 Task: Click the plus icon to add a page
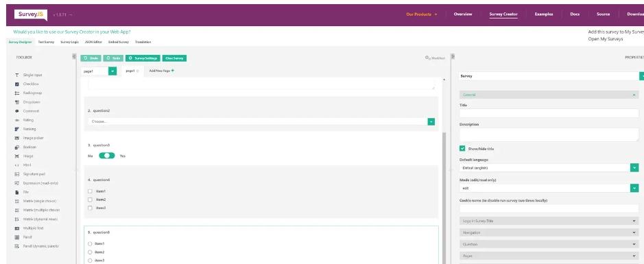173,71
